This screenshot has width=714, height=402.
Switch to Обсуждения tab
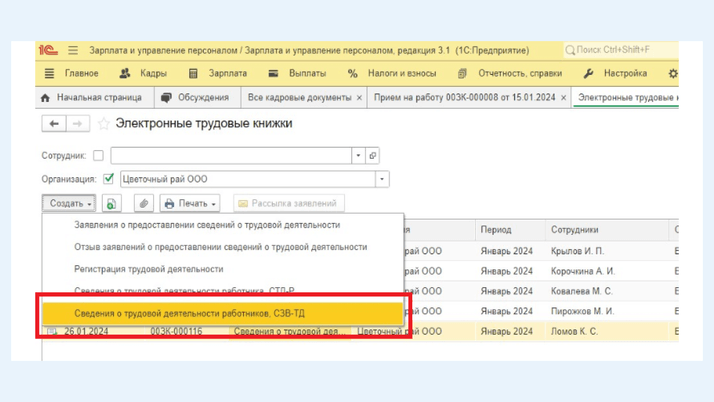pos(198,97)
